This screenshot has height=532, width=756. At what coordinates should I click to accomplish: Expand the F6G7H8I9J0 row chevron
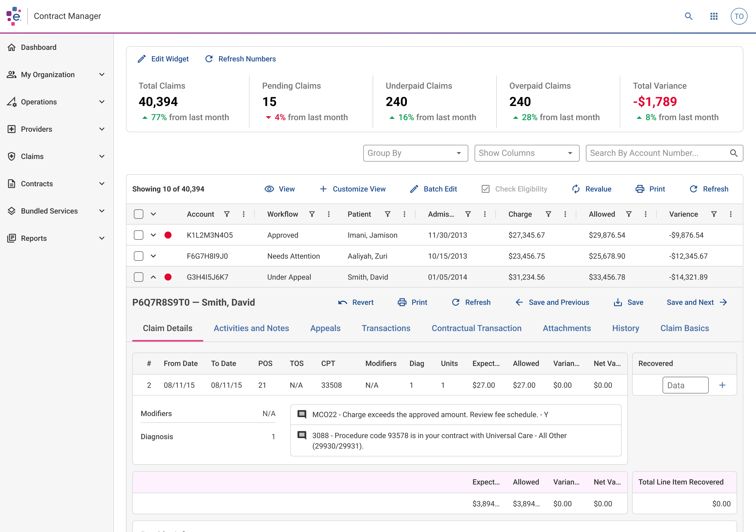coord(153,256)
